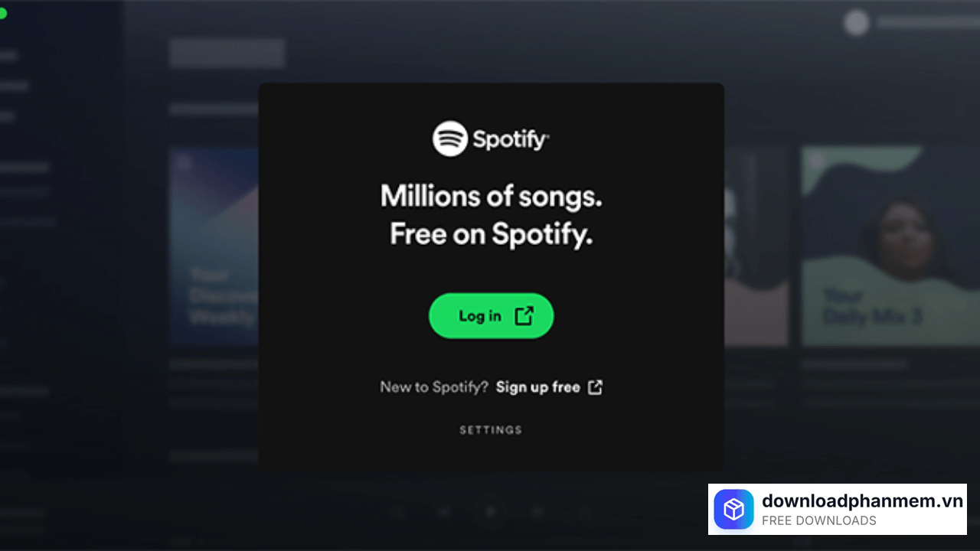Click the external-link icon inside Log in button
This screenshot has width=980, height=551.
524,315
